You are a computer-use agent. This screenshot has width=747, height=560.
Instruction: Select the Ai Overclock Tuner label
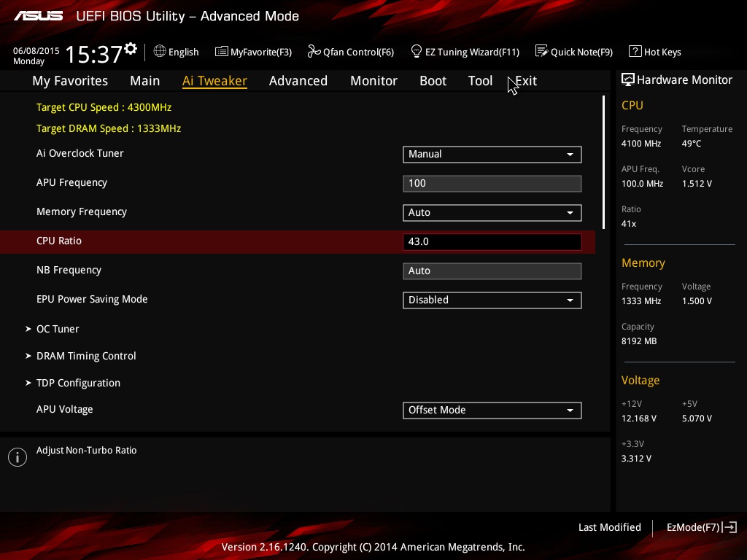(80, 153)
